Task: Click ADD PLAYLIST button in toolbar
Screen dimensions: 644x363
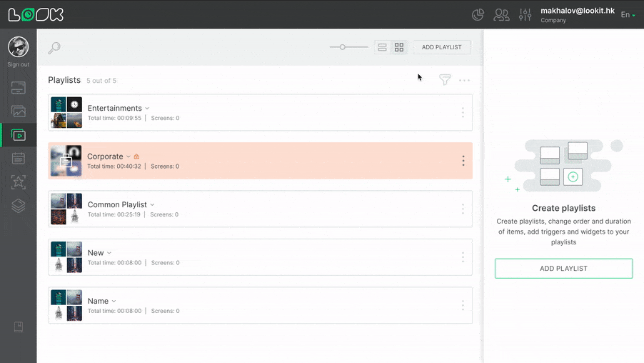Action: coord(441,47)
